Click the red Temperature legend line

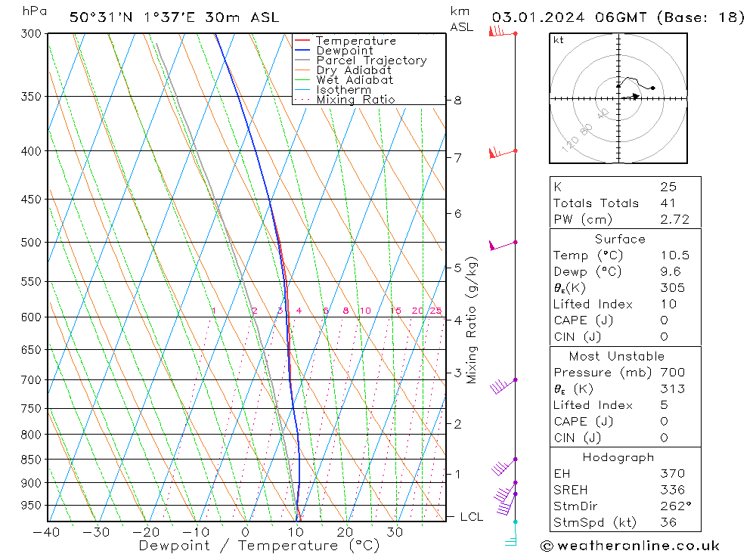302,41
